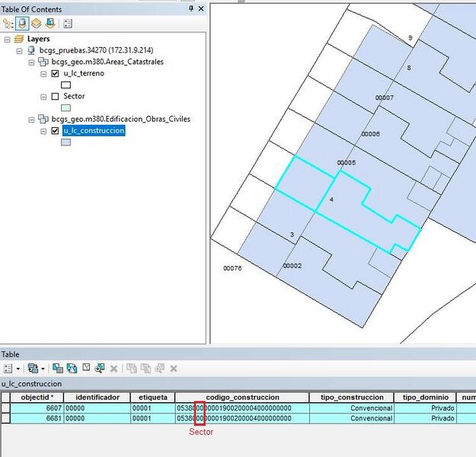Click Zoom To Selected icon in Table
The width and height of the screenshot is (476, 457).
pos(100,369)
